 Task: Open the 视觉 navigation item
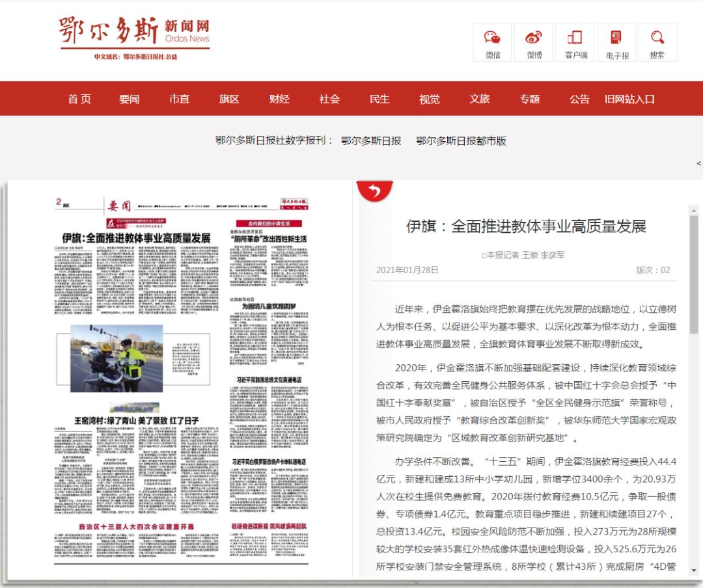tap(430, 99)
